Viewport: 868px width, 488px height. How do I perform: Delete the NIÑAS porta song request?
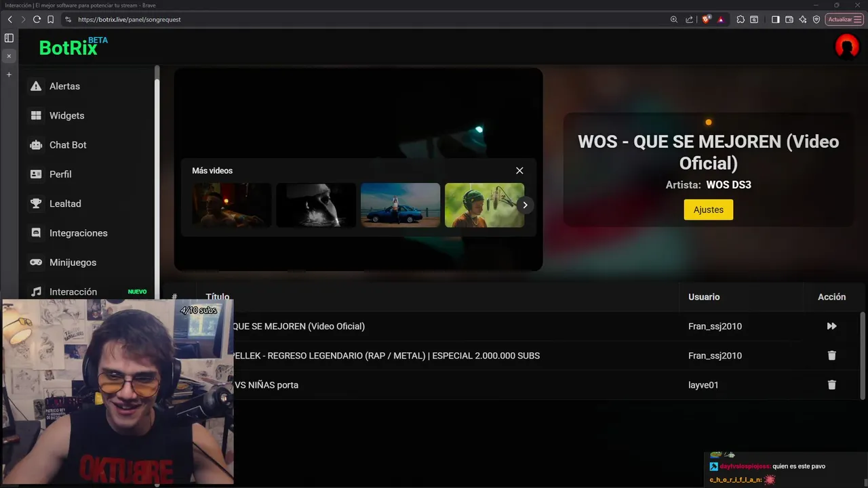831,385
